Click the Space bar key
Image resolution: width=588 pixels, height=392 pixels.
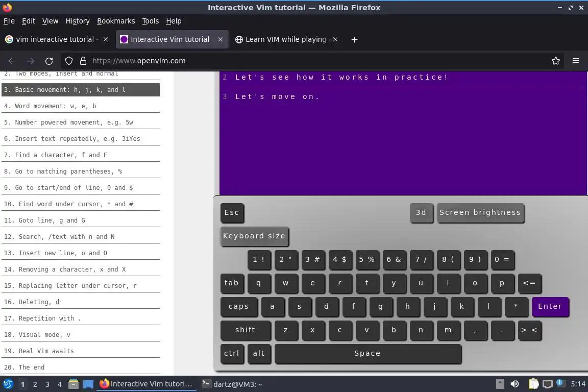tap(367, 353)
